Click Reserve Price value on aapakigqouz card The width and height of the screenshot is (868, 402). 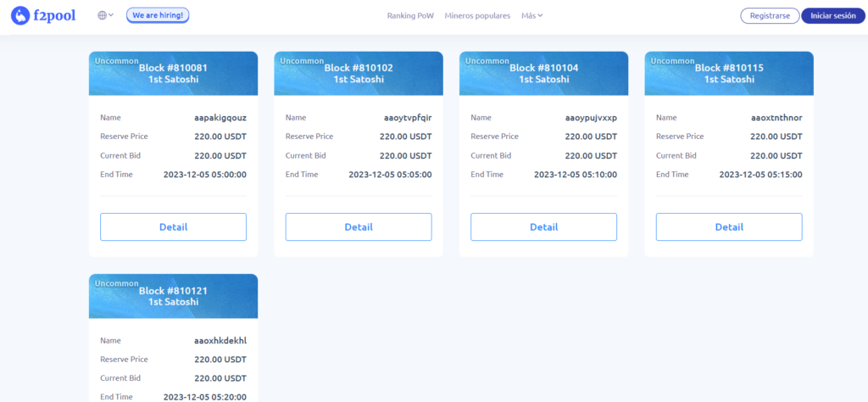point(220,137)
